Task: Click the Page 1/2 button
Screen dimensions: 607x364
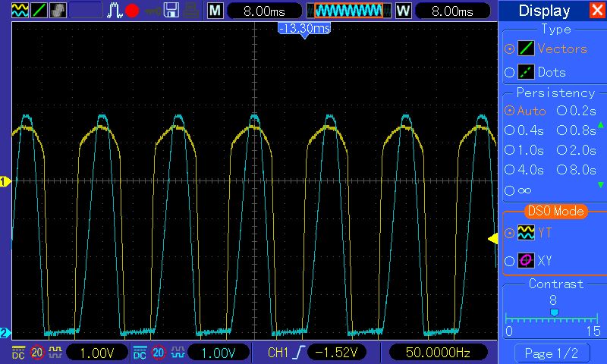Action: (x=552, y=353)
